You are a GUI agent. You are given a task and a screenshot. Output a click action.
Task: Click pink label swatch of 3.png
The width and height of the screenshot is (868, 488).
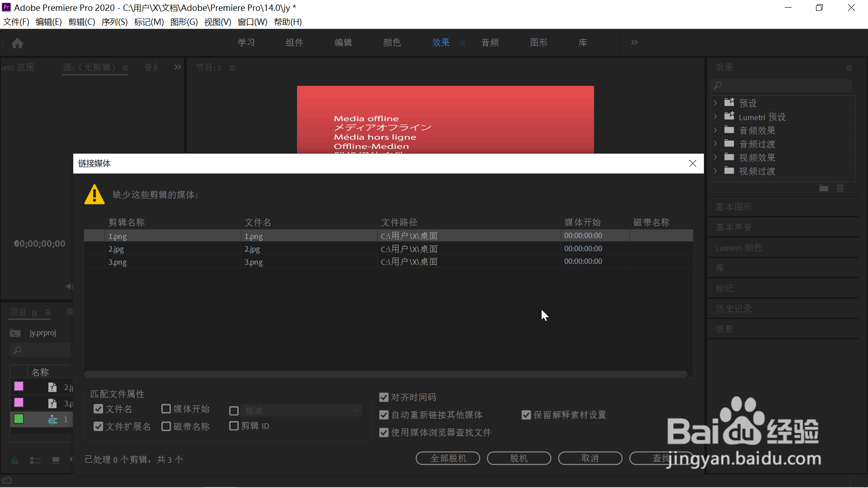click(19, 403)
